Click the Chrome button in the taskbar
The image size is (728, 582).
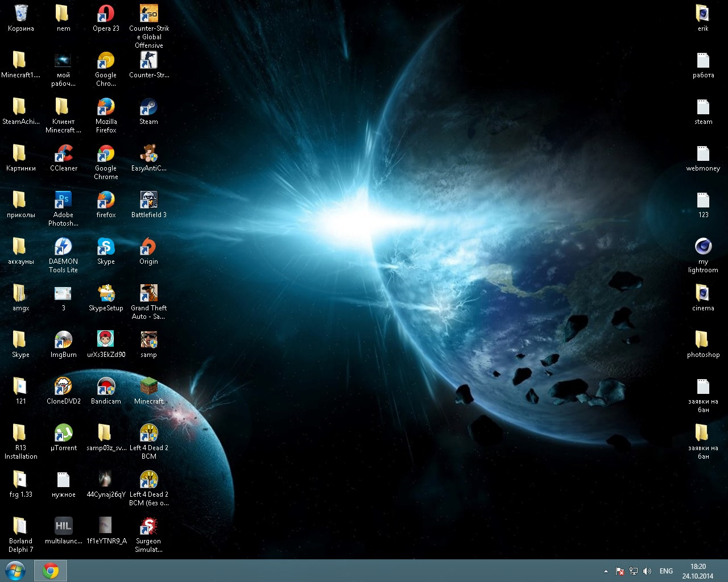51,571
